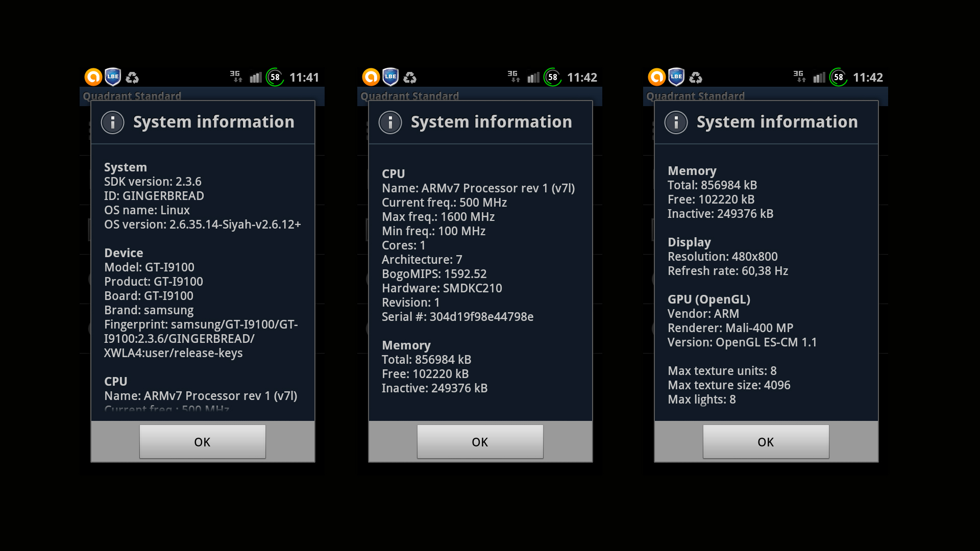Image resolution: width=980 pixels, height=551 pixels.
Task: Tap the LBE shield icon in right screenshot
Action: pyautogui.click(x=676, y=77)
